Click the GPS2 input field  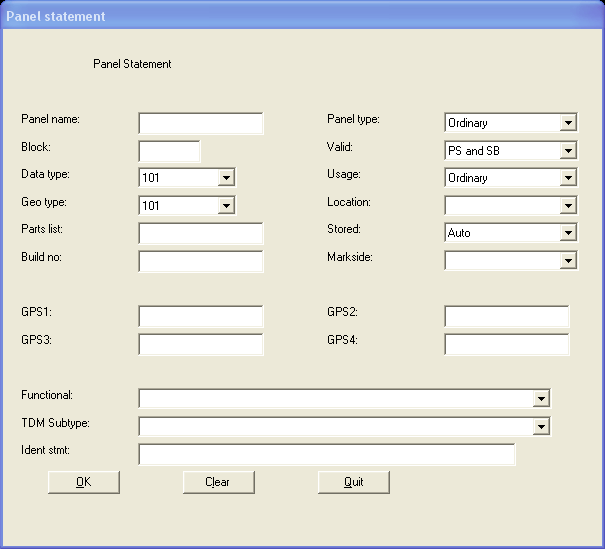(x=507, y=316)
